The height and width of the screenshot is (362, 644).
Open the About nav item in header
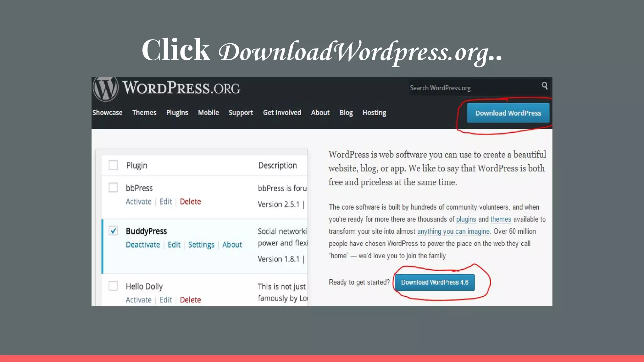(x=320, y=112)
